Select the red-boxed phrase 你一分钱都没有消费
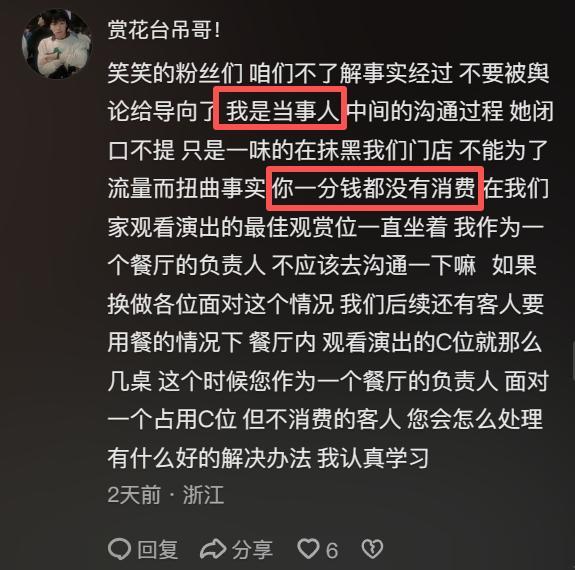Viewport: 575px width, 570px height. click(375, 188)
